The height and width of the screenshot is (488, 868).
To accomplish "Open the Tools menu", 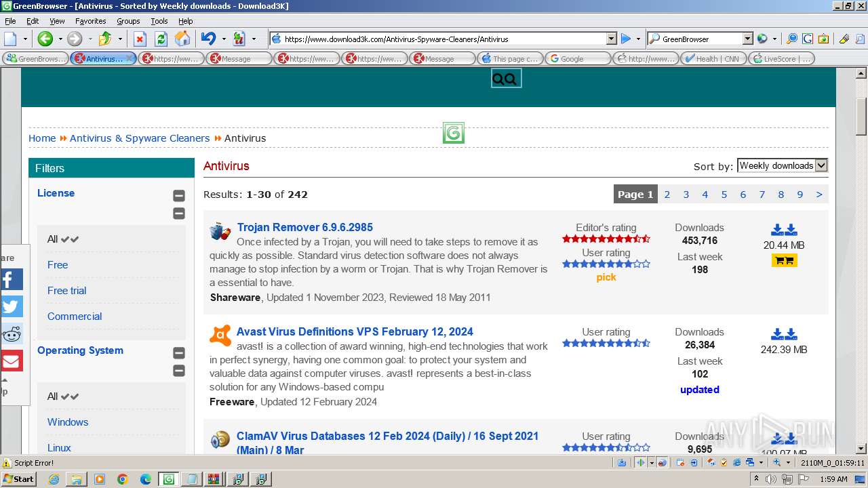I will click(x=159, y=21).
